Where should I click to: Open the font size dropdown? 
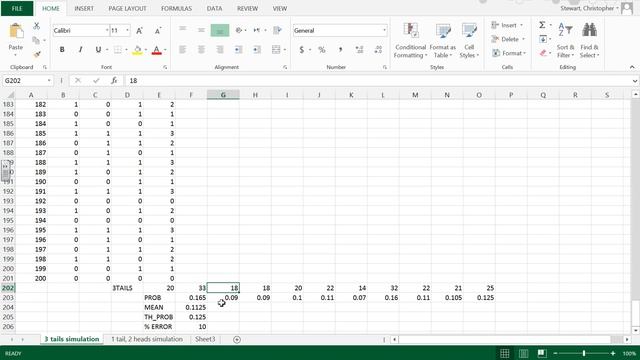click(127, 31)
